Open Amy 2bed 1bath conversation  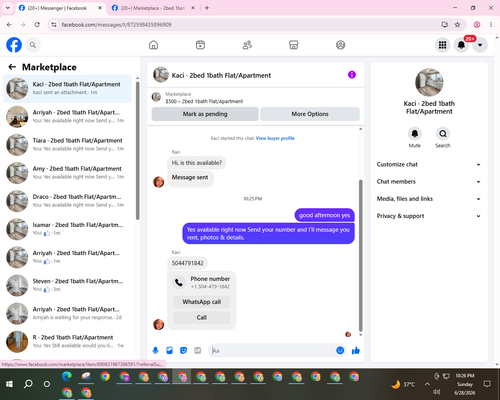pos(67,173)
